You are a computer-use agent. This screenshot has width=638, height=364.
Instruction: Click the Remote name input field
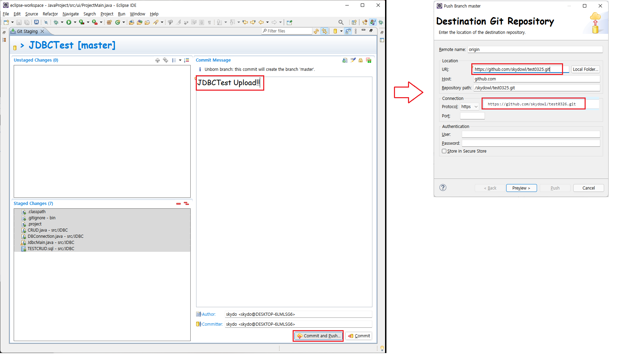point(535,50)
